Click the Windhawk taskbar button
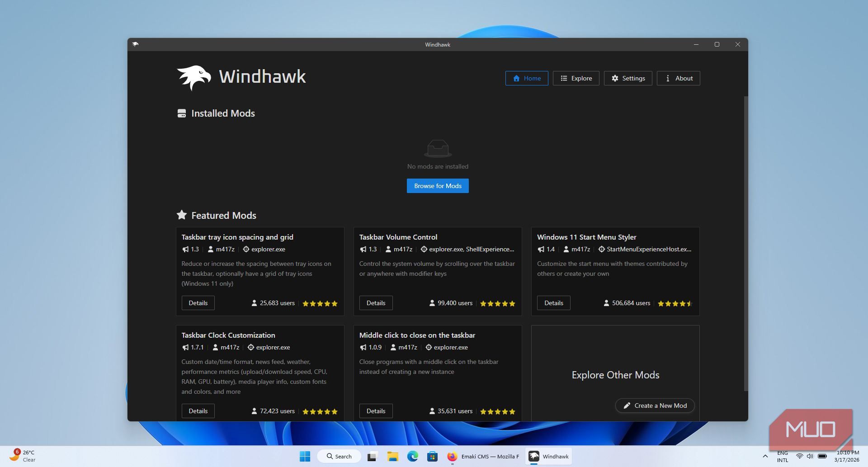This screenshot has height=467, width=868. 548,457
